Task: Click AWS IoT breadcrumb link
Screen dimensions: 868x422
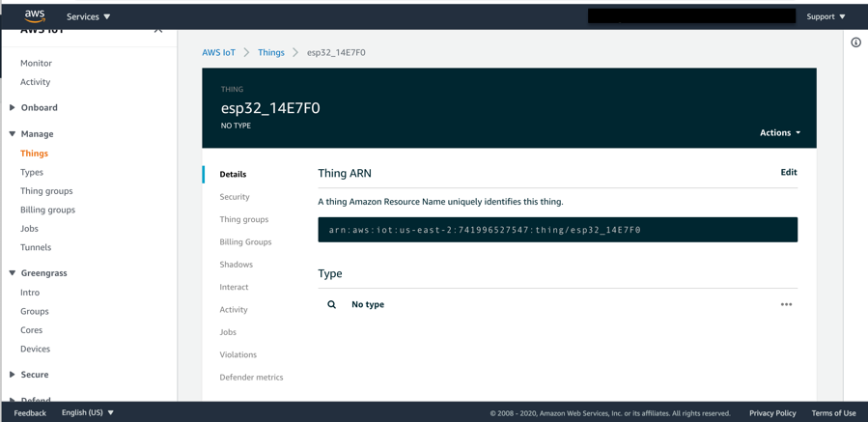Action: 218,52
